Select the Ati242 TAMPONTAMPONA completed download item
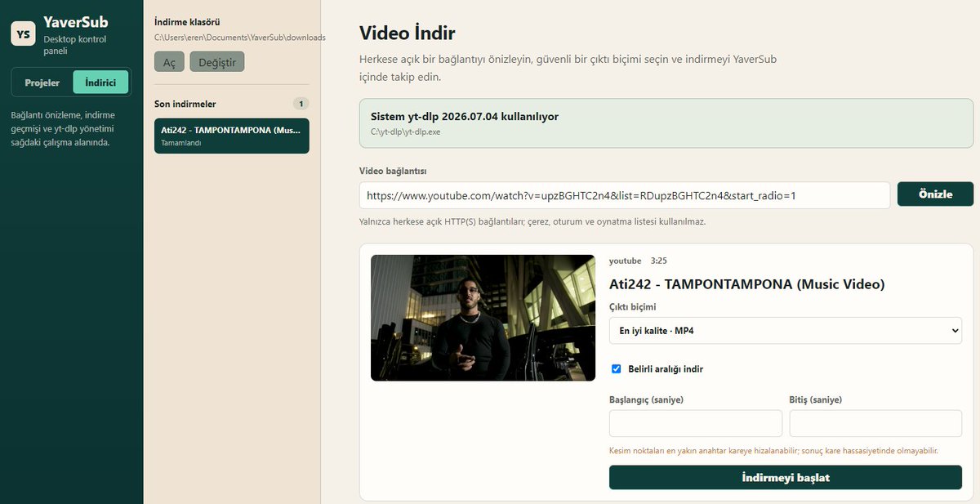The height and width of the screenshot is (504, 980). tap(232, 136)
